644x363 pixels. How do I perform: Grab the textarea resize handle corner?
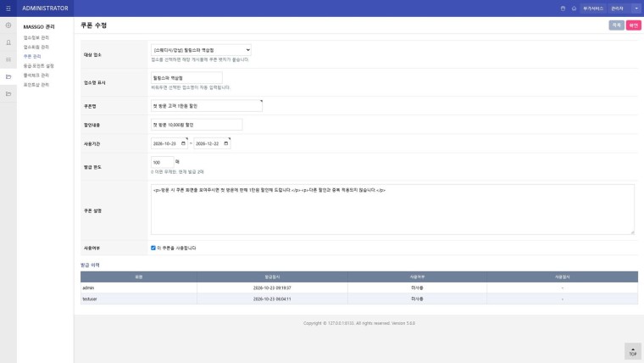632,232
